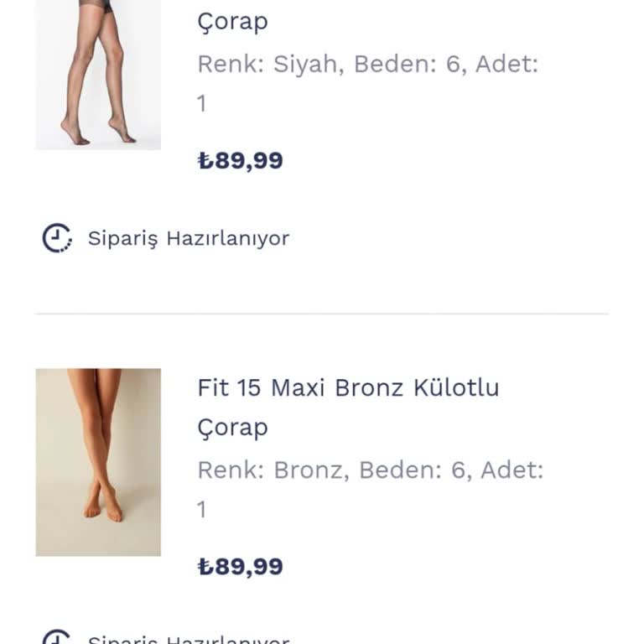Open the bronze stockings product thumbnail
This screenshot has height=644, width=644.
point(98,462)
